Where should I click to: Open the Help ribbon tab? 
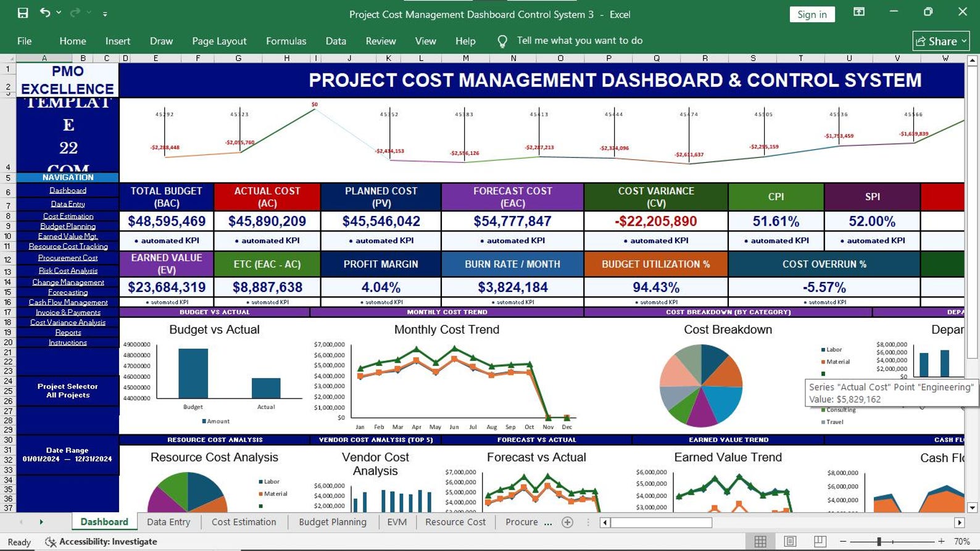click(x=465, y=41)
